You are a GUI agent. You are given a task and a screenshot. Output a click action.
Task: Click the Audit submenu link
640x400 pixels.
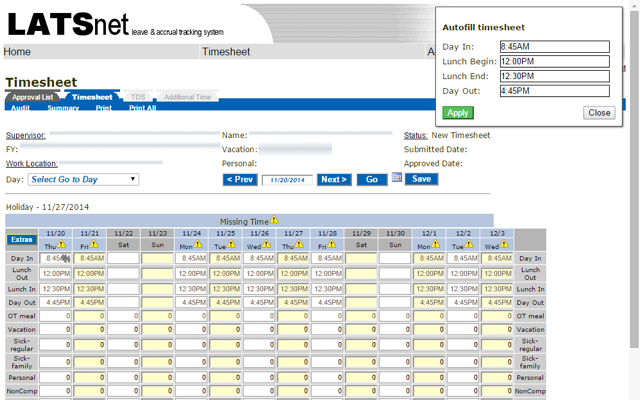pyautogui.click(x=20, y=108)
